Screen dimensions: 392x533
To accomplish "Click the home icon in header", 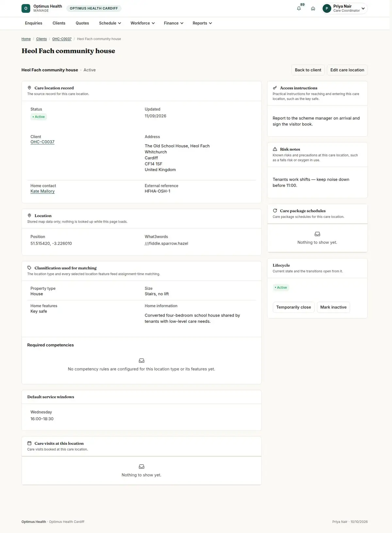I will (313, 8).
